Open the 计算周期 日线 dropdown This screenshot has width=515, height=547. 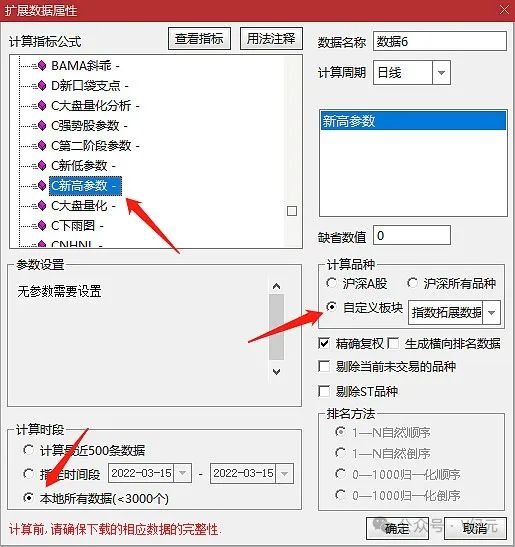pyautogui.click(x=441, y=73)
